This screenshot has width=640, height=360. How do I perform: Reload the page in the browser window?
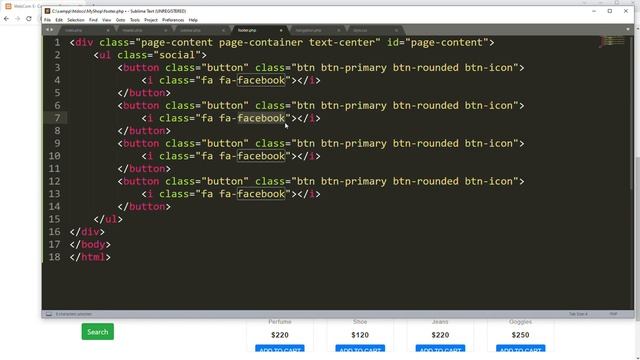[x=29, y=18]
